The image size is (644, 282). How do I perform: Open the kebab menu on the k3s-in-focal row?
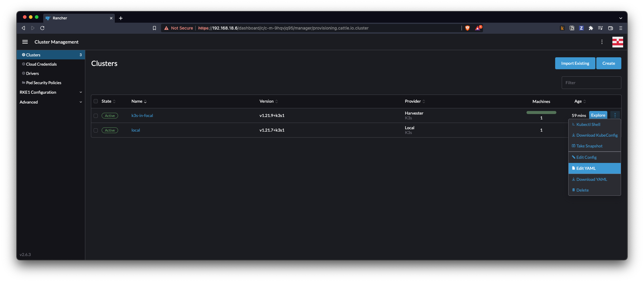[615, 115]
